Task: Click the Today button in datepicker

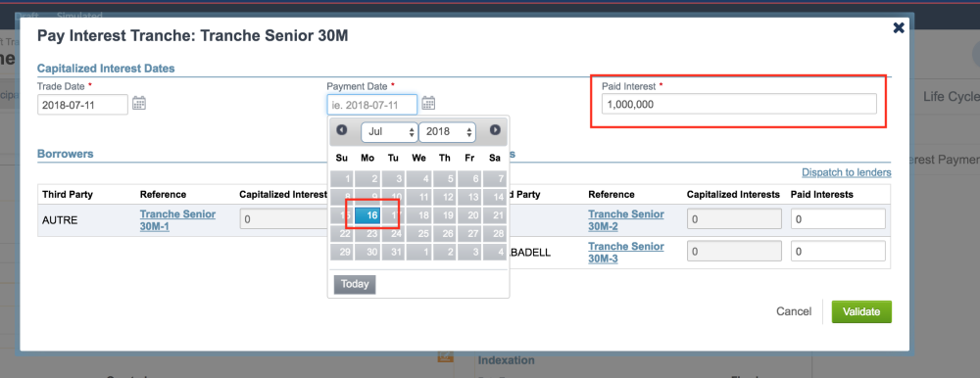Action: point(355,284)
